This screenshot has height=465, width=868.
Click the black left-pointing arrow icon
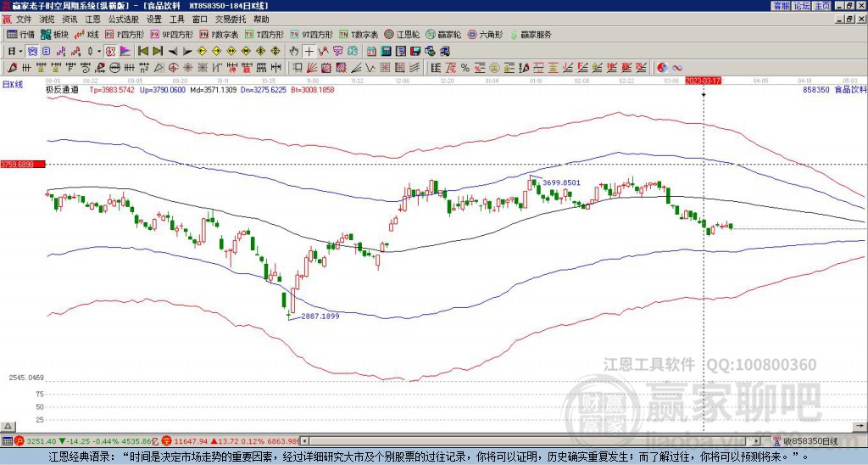(173, 52)
